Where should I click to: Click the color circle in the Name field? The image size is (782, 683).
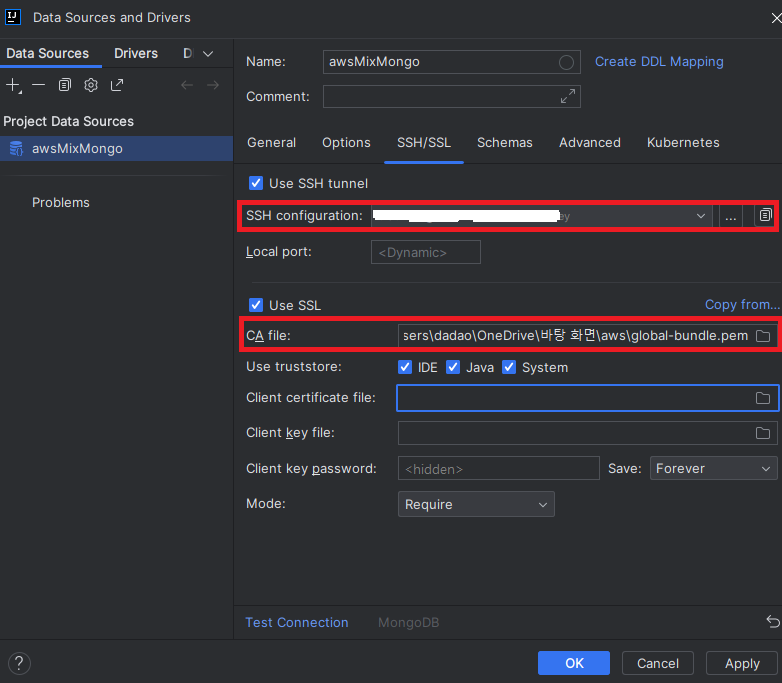click(x=566, y=62)
